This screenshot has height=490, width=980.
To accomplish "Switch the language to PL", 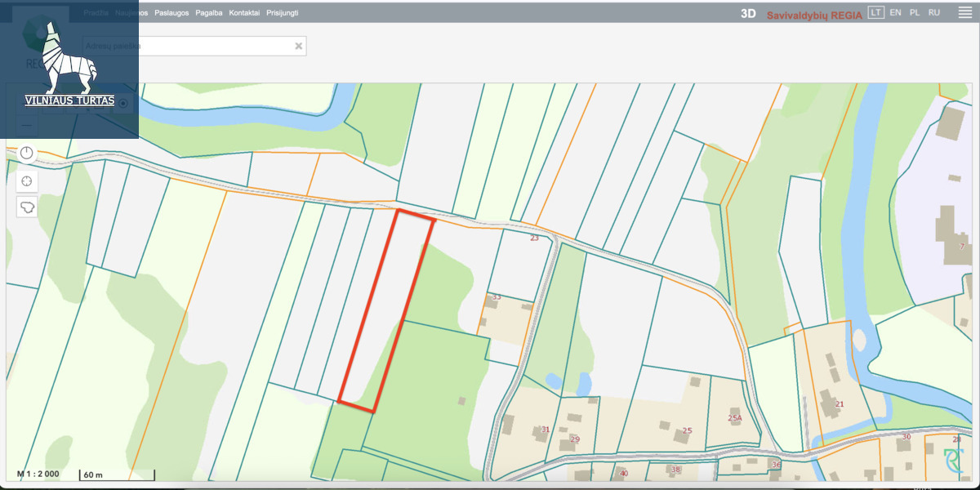I will pyautogui.click(x=915, y=13).
